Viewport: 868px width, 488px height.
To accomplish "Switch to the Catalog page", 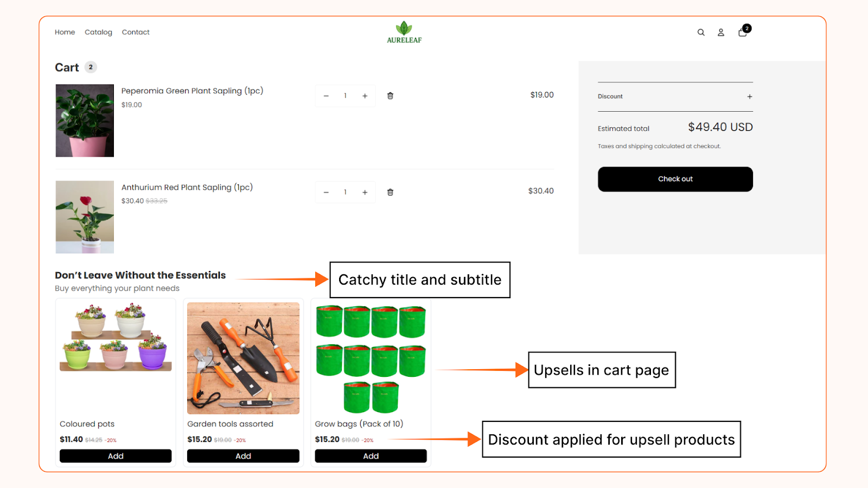I will pyautogui.click(x=98, y=32).
